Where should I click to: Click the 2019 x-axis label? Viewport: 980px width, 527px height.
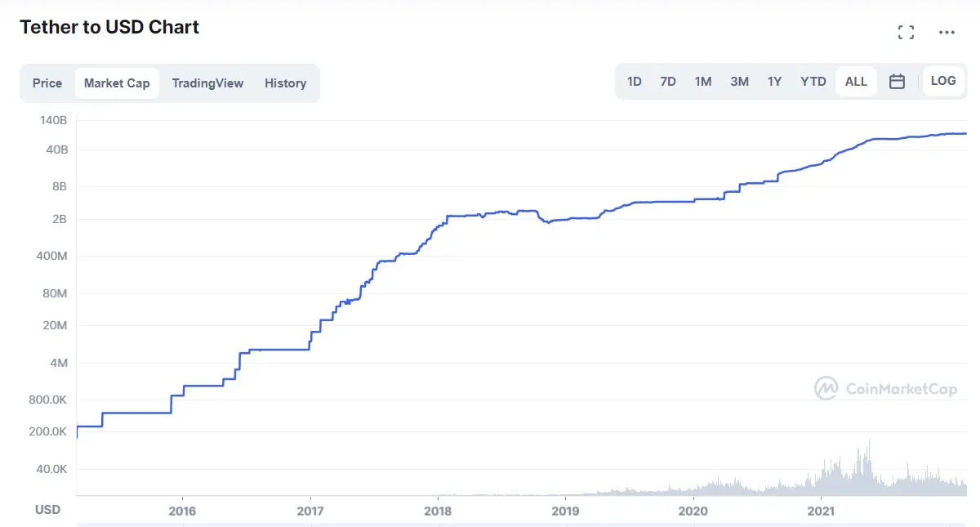point(565,511)
